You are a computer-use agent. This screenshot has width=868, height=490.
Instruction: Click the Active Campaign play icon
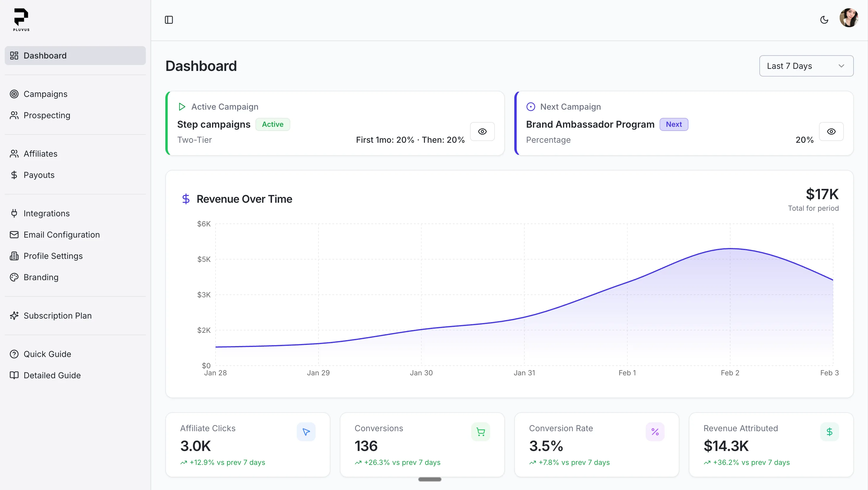tap(182, 107)
